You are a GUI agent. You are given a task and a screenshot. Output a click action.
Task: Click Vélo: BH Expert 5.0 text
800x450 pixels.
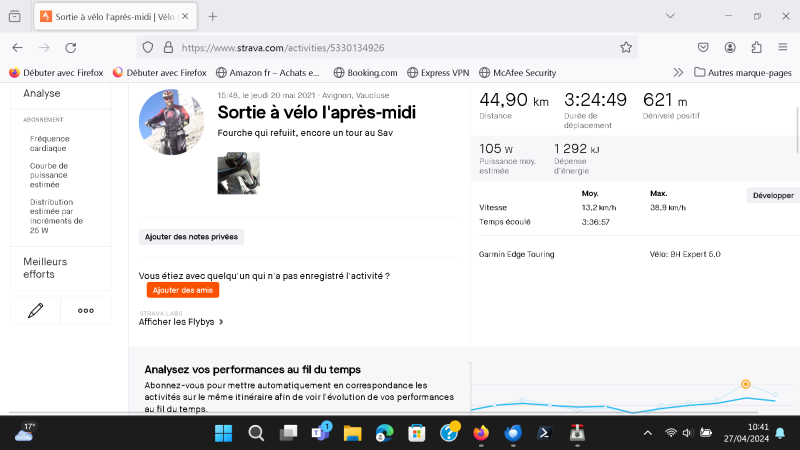coord(685,254)
